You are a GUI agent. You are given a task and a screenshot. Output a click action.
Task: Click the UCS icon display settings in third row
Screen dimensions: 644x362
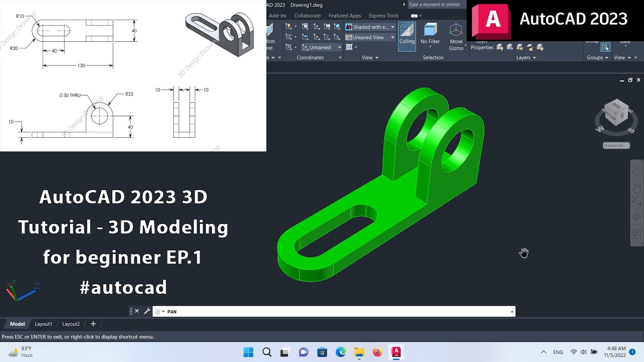pyautogui.click(x=289, y=47)
